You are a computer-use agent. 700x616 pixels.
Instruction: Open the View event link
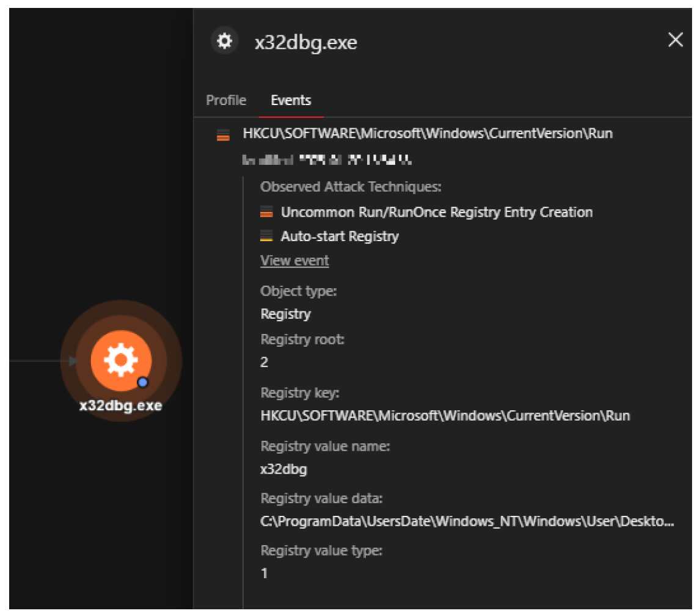pyautogui.click(x=294, y=261)
